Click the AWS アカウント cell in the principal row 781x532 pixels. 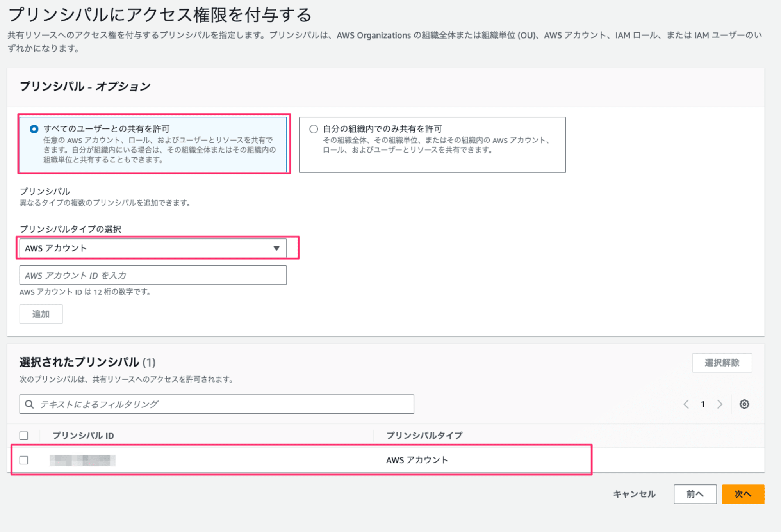pos(417,460)
